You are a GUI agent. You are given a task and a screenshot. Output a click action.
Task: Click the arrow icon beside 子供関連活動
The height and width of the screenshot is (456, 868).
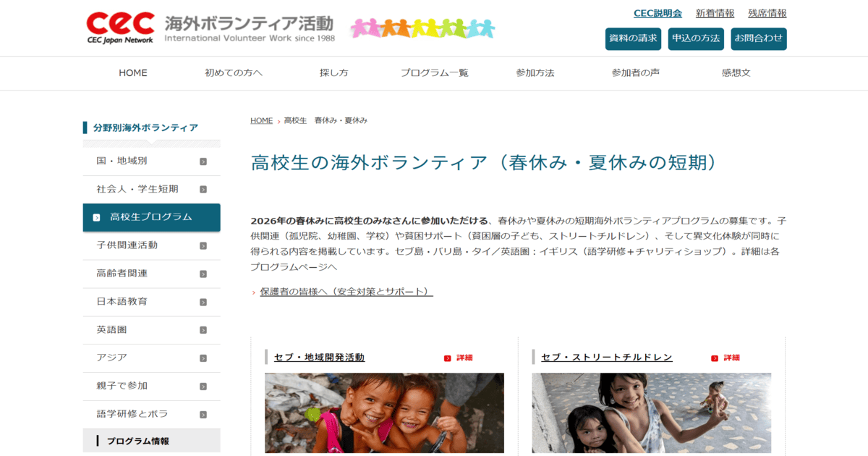(203, 246)
